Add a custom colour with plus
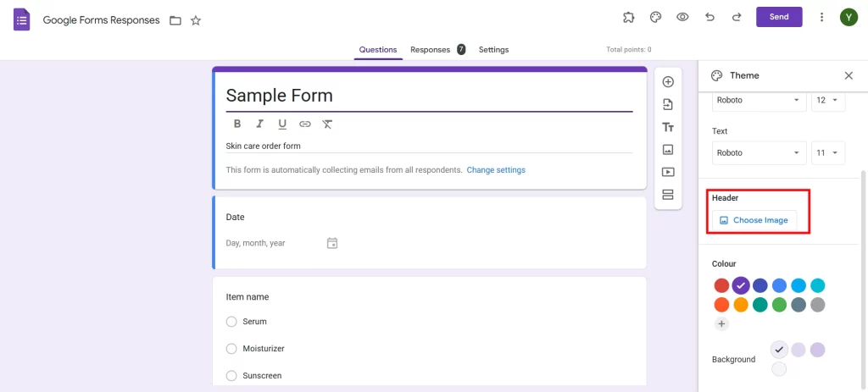 click(721, 324)
